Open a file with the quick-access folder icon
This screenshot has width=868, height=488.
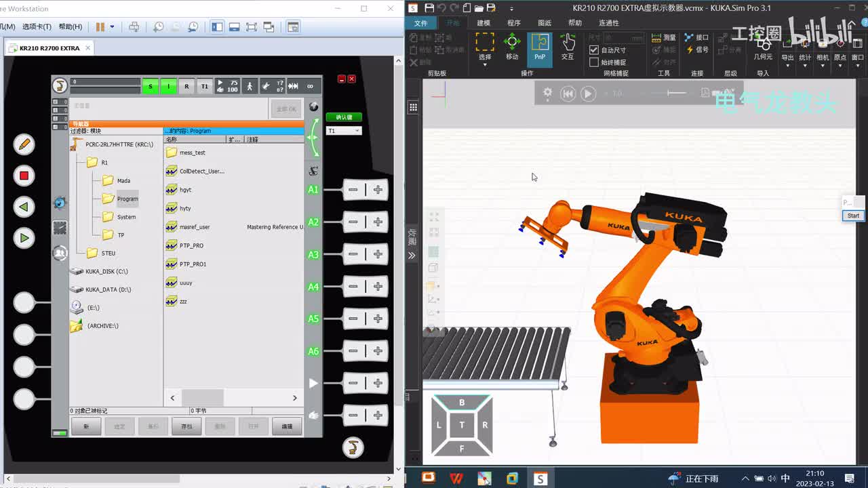point(479,8)
